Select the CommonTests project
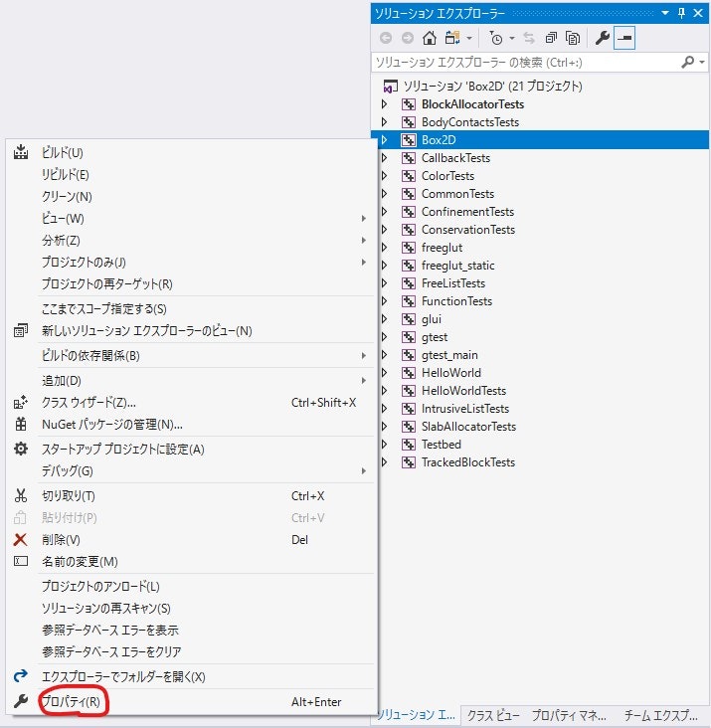This screenshot has width=711, height=728. [x=457, y=194]
